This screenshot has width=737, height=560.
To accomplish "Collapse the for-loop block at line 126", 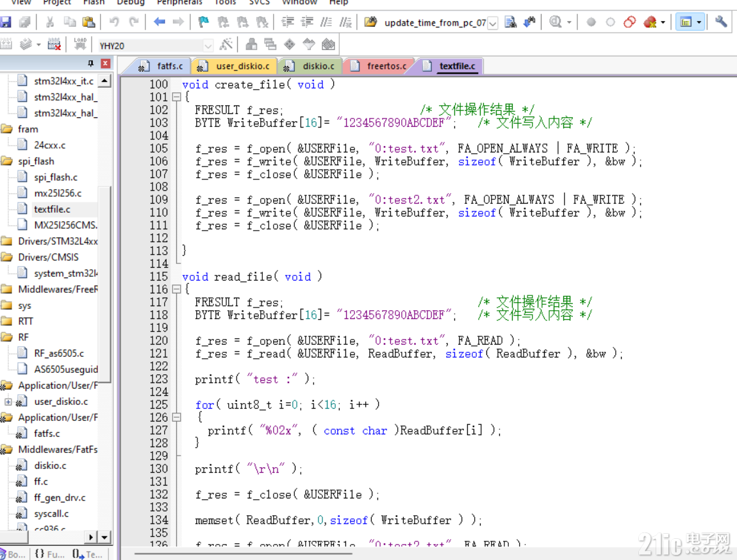I will click(177, 417).
